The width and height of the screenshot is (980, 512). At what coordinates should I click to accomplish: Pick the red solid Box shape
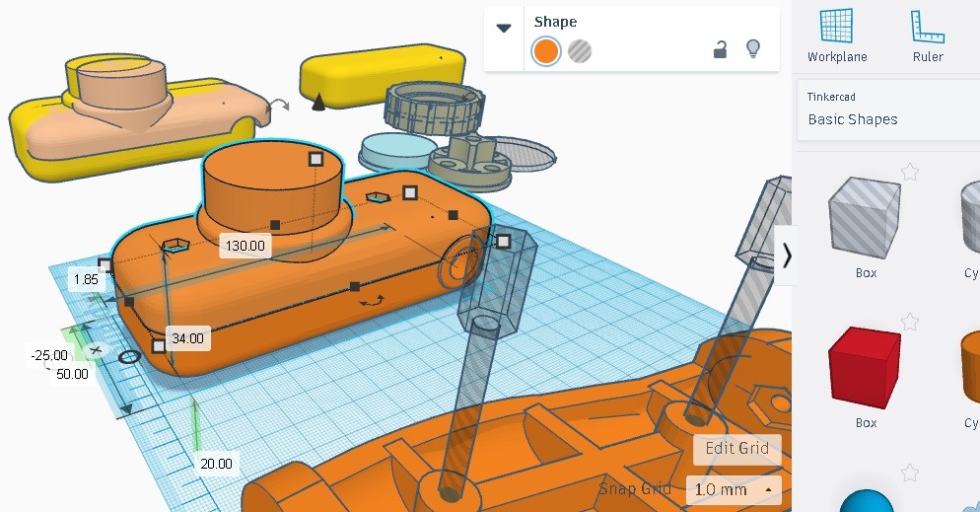tap(865, 367)
